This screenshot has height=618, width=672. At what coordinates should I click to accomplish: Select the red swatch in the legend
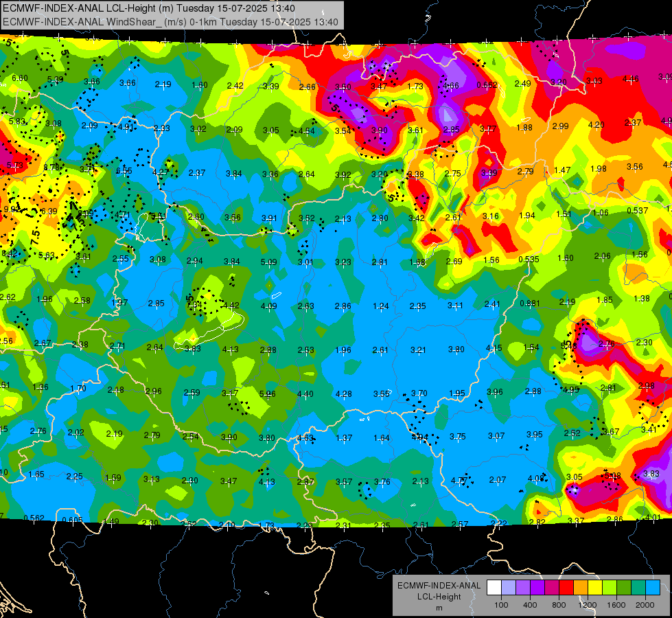(566, 587)
